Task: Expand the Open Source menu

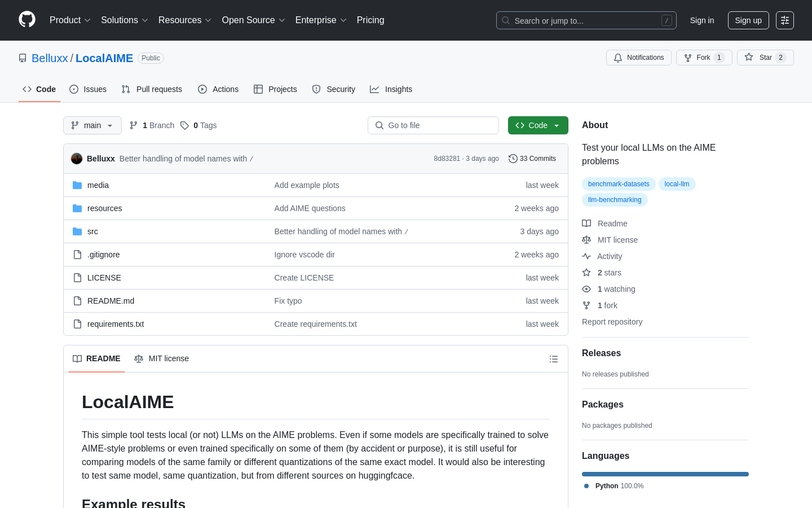Action: pyautogui.click(x=254, y=20)
